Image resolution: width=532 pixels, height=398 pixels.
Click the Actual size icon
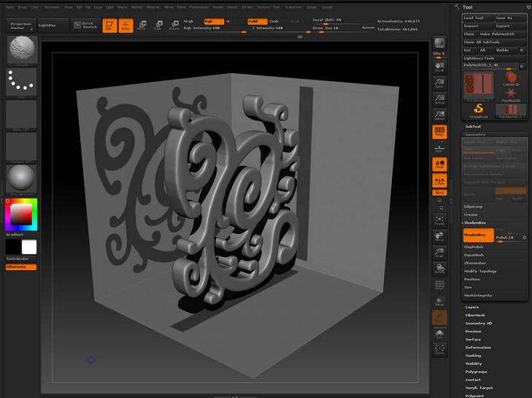(439, 99)
